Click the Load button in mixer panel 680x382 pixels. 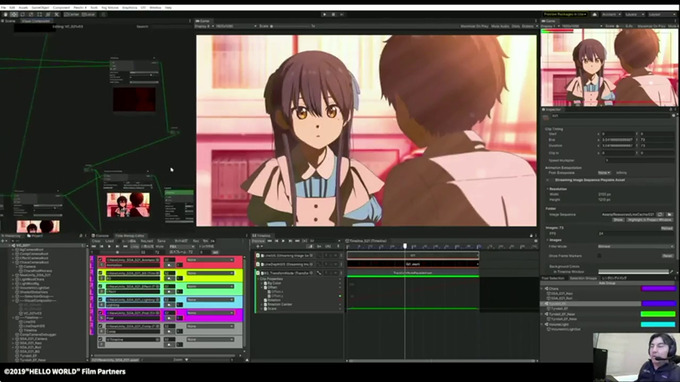(110, 241)
